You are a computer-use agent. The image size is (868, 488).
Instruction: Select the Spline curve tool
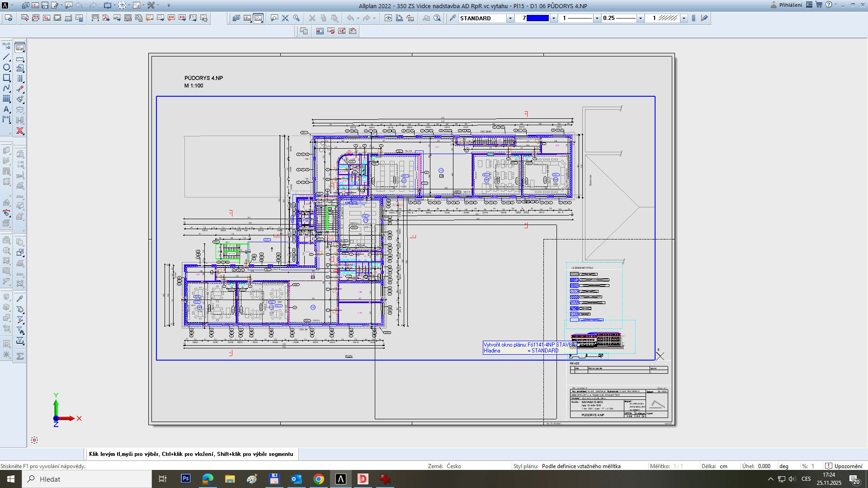tap(6, 88)
